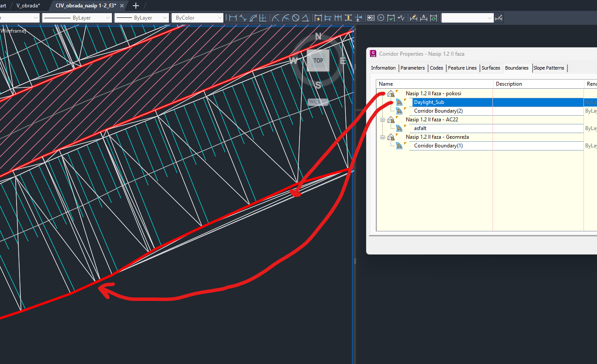Select the Angular dimension tool

pos(306,18)
